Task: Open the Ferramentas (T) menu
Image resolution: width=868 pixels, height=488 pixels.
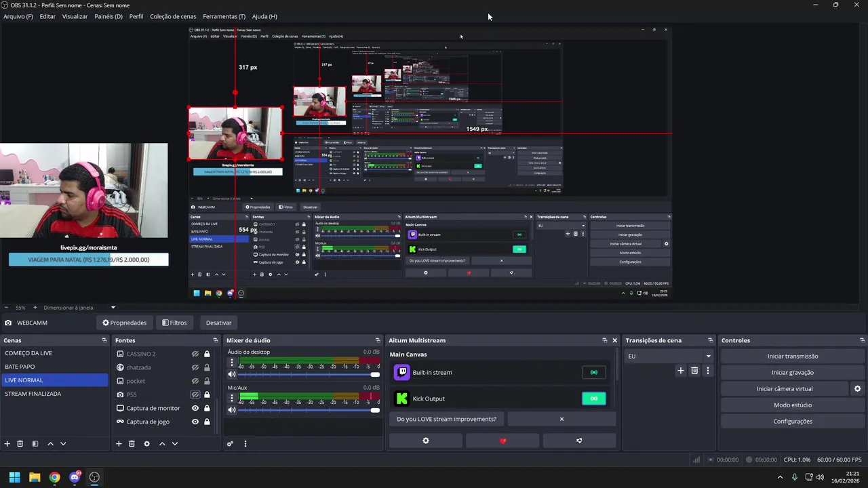Action: 224,16
